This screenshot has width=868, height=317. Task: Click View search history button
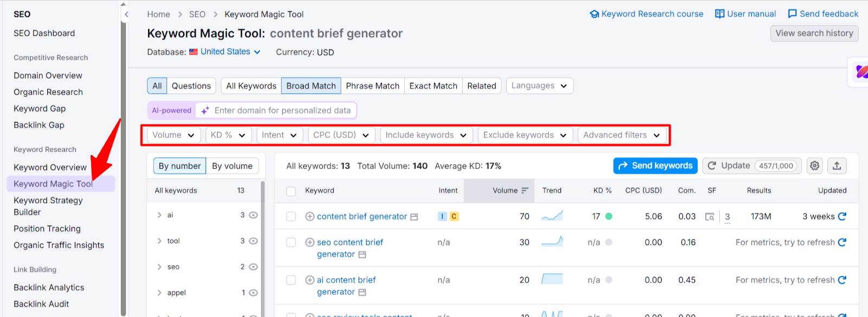(x=814, y=33)
